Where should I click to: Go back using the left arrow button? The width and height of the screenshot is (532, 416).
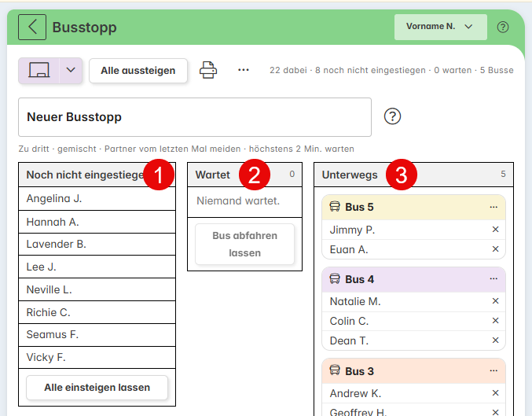point(32,28)
